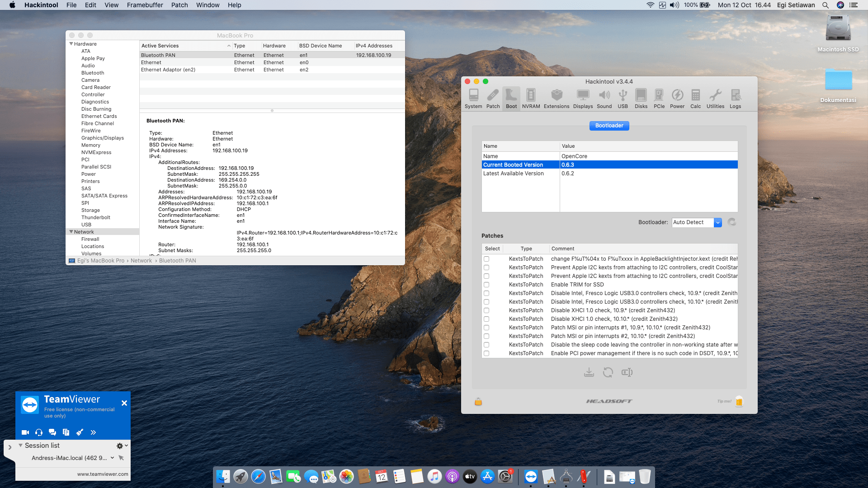Open the Framebuffer menu
The image size is (868, 488).
point(145,5)
